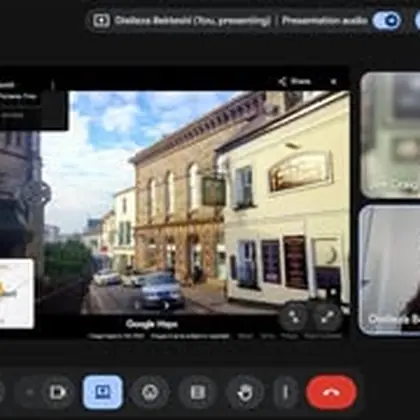
Task: Expand the camera options arrow left of camera
Action: pyautogui.click(x=29, y=392)
